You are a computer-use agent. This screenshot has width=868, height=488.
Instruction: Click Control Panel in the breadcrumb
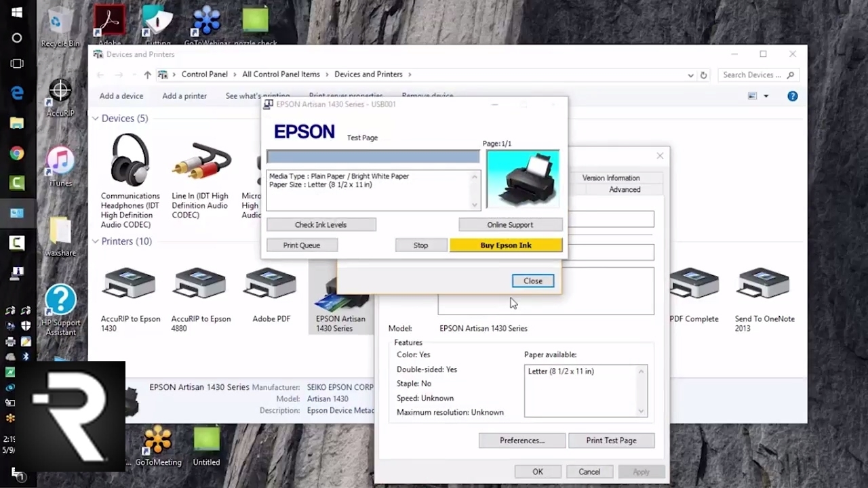(x=204, y=75)
